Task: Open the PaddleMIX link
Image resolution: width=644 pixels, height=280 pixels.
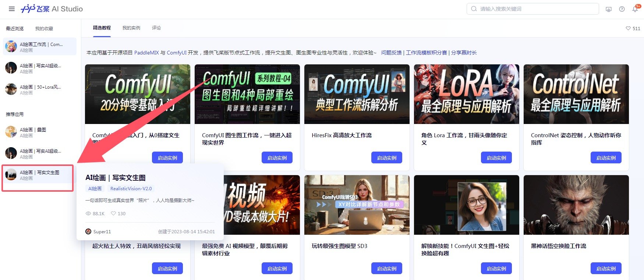Action: 146,53
